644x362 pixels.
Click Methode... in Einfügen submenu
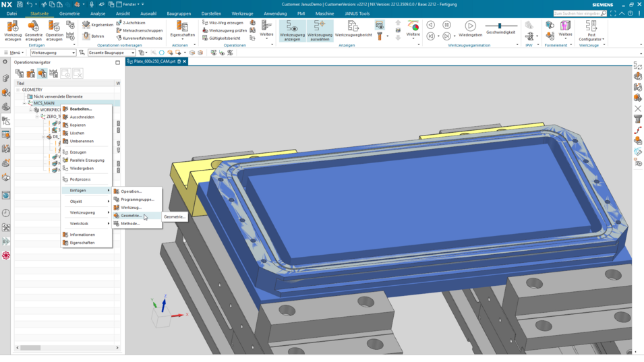click(137, 224)
